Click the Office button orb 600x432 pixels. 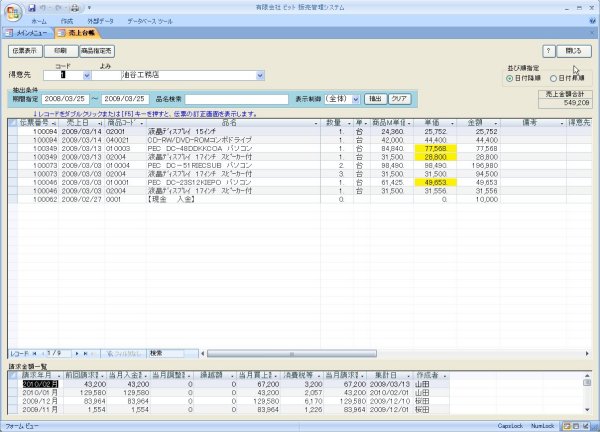pos(12,10)
